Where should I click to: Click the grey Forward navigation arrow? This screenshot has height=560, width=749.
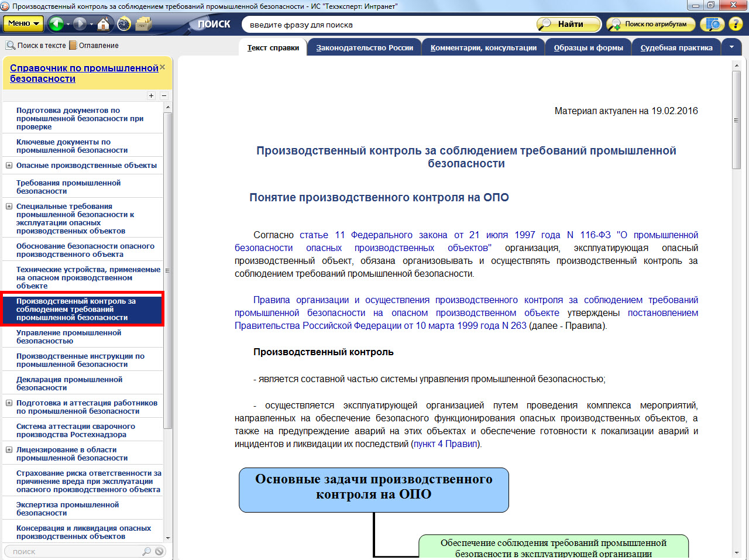pyautogui.click(x=80, y=24)
